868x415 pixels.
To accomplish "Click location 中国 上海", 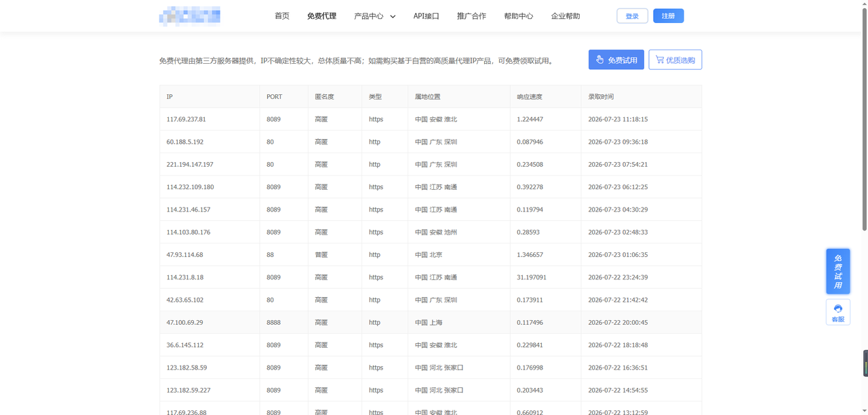I will [x=429, y=323].
